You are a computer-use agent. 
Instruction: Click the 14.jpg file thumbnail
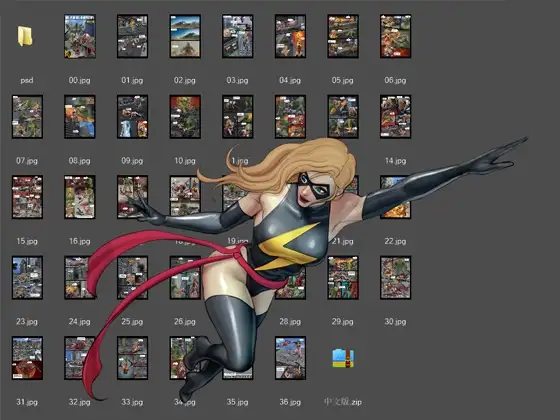point(396,116)
